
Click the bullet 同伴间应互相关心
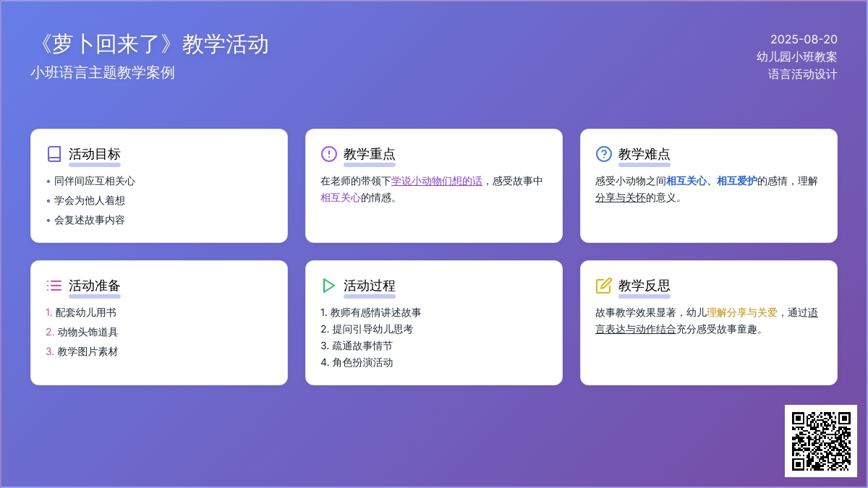[95, 181]
